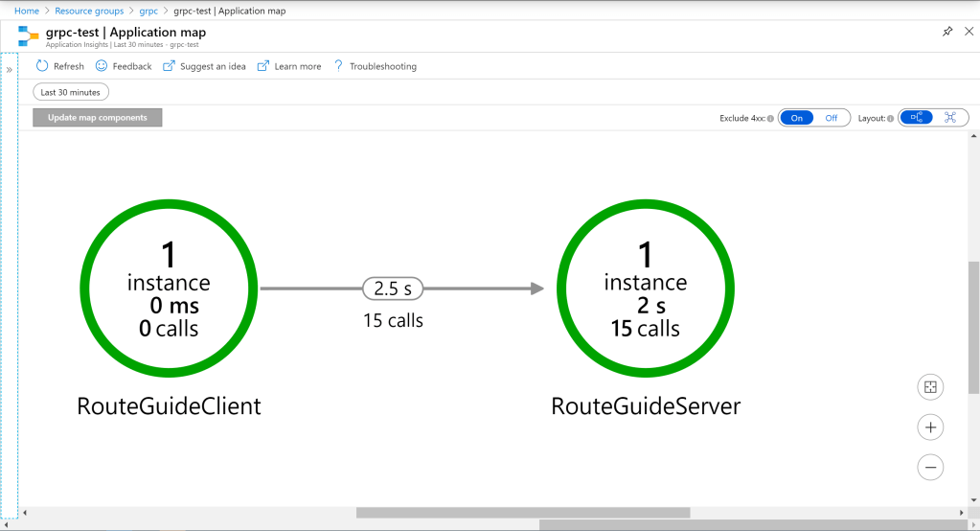This screenshot has height=531, width=980.
Task: Click the Update map components button
Action: (98, 118)
